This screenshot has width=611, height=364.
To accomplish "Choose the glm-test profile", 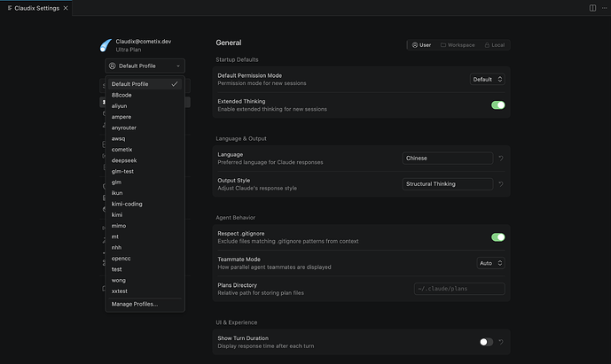I will tap(145, 171).
